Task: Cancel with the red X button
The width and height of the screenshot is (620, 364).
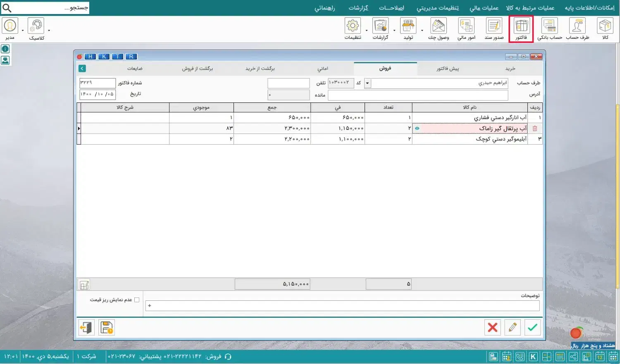Action: coord(492,328)
